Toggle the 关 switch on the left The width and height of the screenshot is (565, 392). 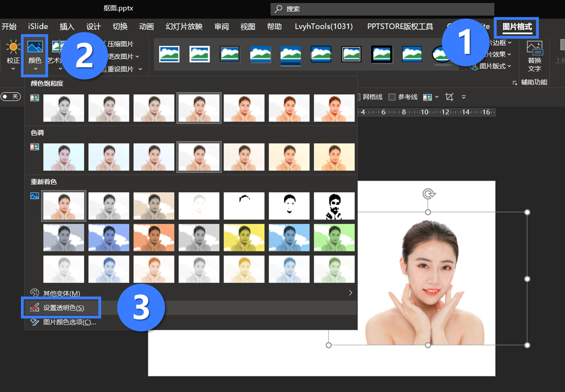11,97
